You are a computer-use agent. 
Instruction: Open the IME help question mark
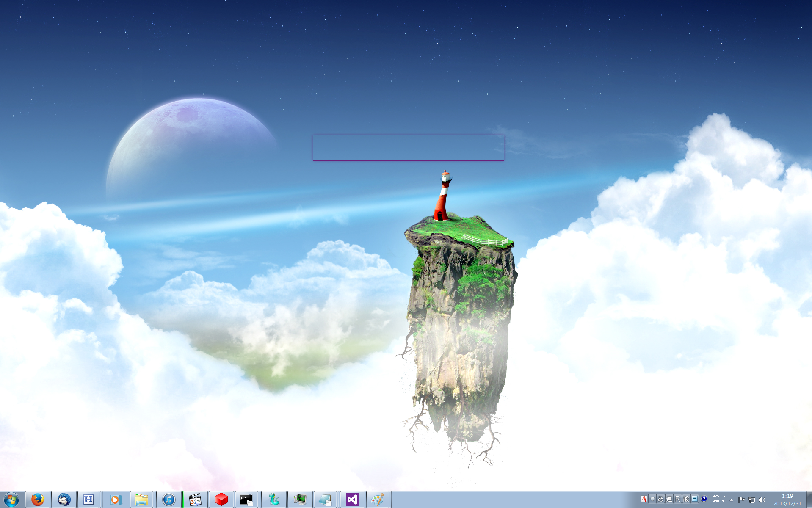[x=704, y=499]
